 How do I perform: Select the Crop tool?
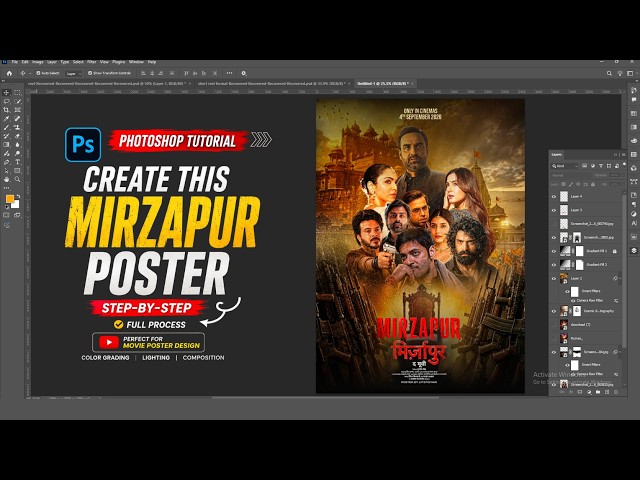(x=7, y=110)
